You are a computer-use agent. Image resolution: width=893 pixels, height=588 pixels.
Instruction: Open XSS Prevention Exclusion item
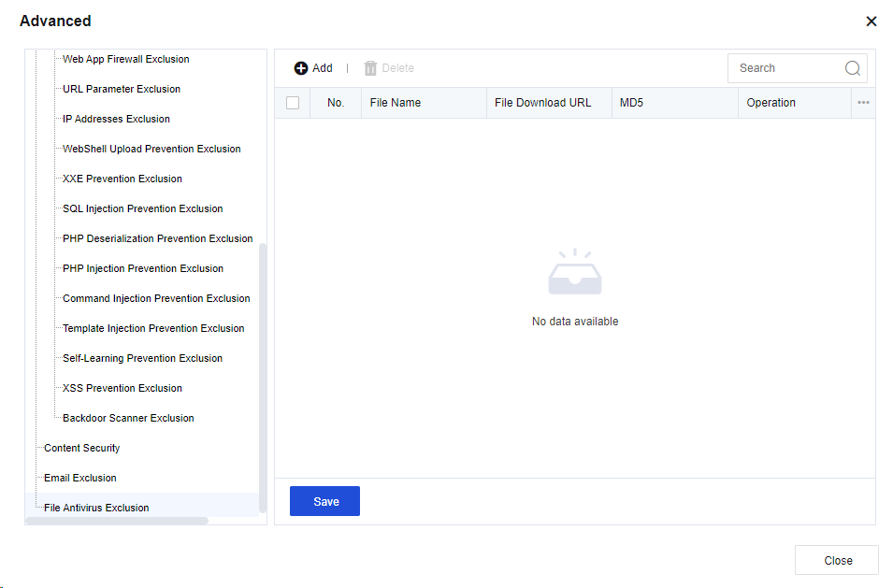tap(122, 388)
